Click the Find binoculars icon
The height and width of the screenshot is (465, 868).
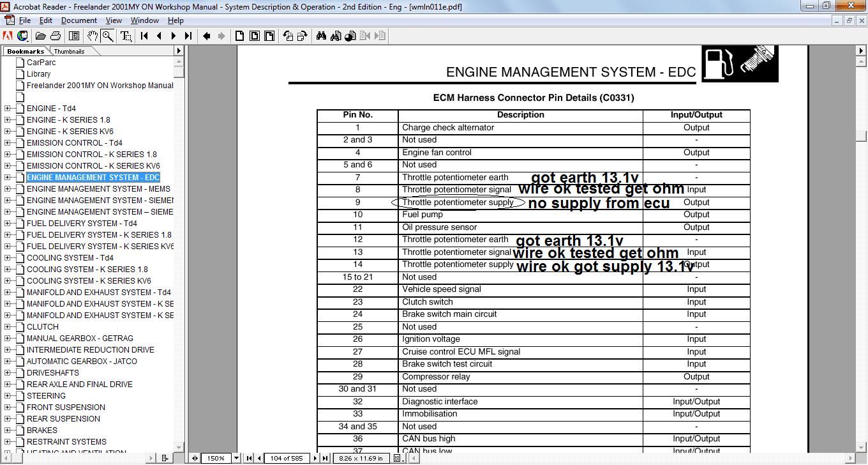[x=321, y=36]
